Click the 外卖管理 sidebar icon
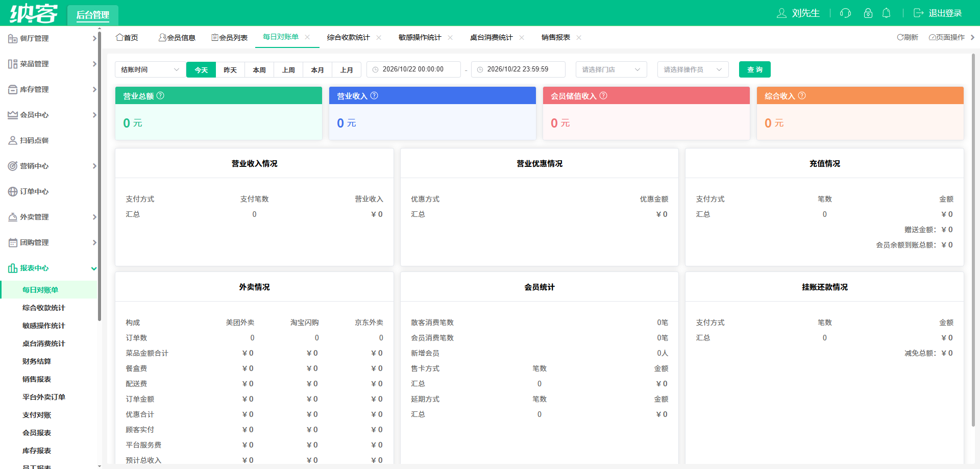 coord(13,217)
